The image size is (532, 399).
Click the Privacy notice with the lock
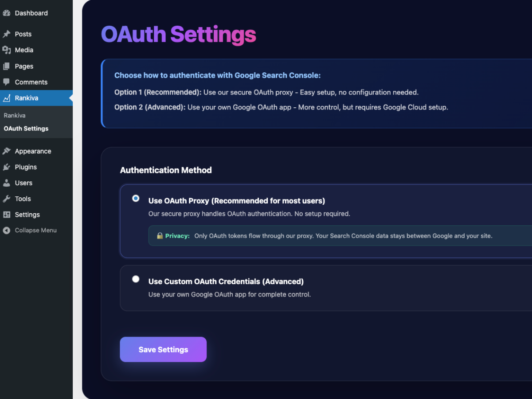310,235
